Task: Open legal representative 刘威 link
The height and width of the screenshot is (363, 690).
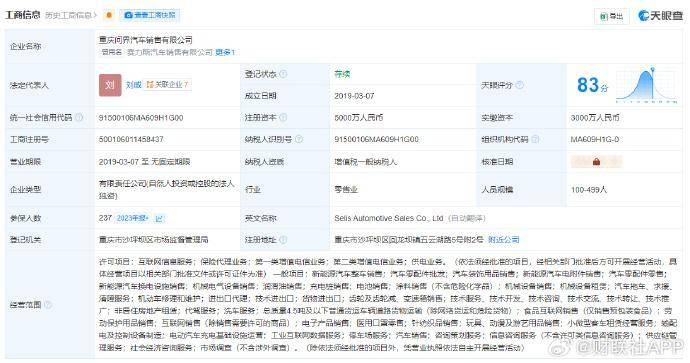Action: pos(133,85)
